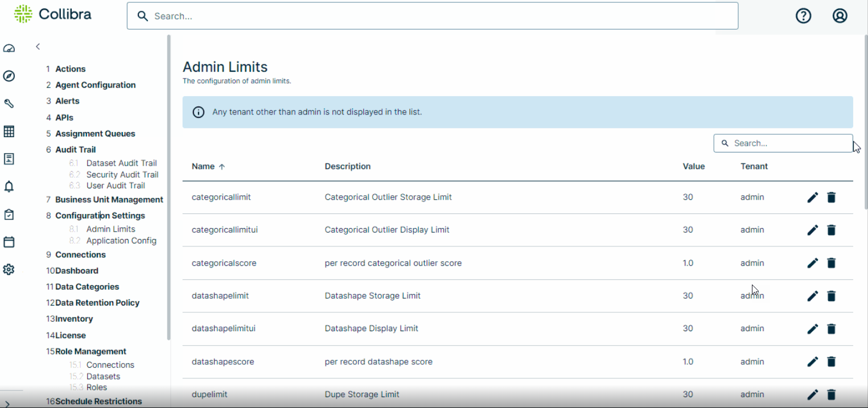Open License section
Viewport: 868px width, 408px height.
tap(71, 336)
